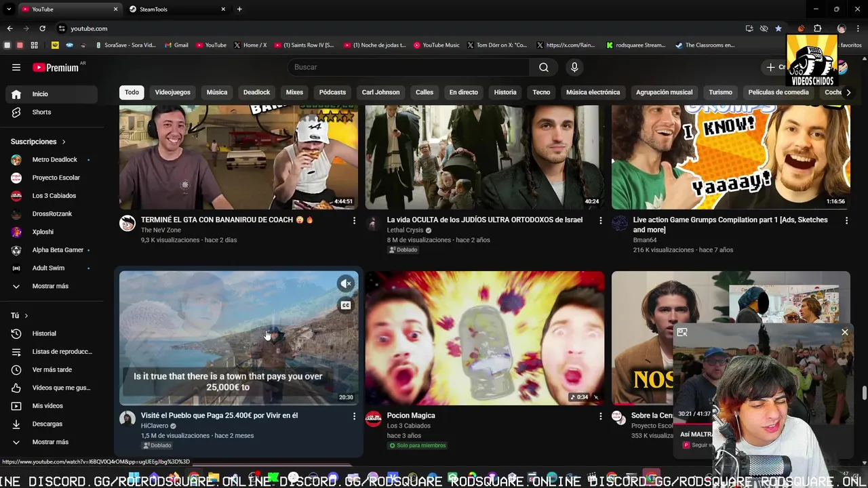Viewport: 868px width, 488px height.
Task: Open Adult Swim subscription
Action: coord(51,268)
